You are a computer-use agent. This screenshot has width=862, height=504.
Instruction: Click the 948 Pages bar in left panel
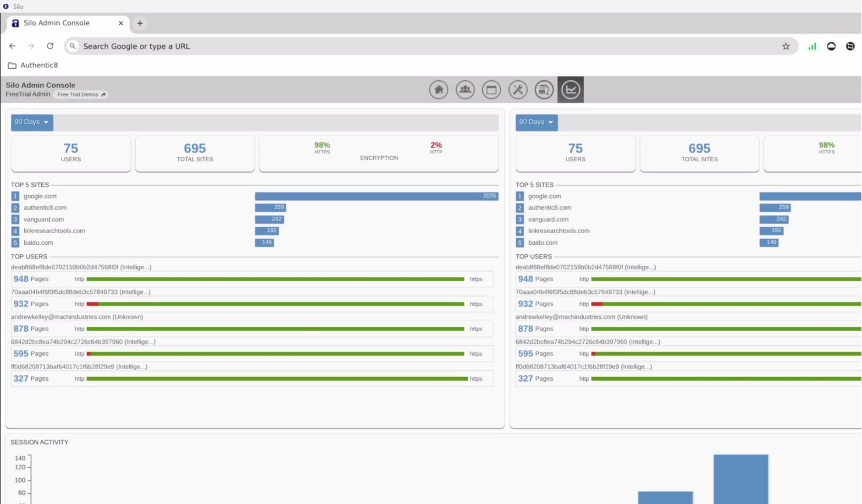coord(275,279)
